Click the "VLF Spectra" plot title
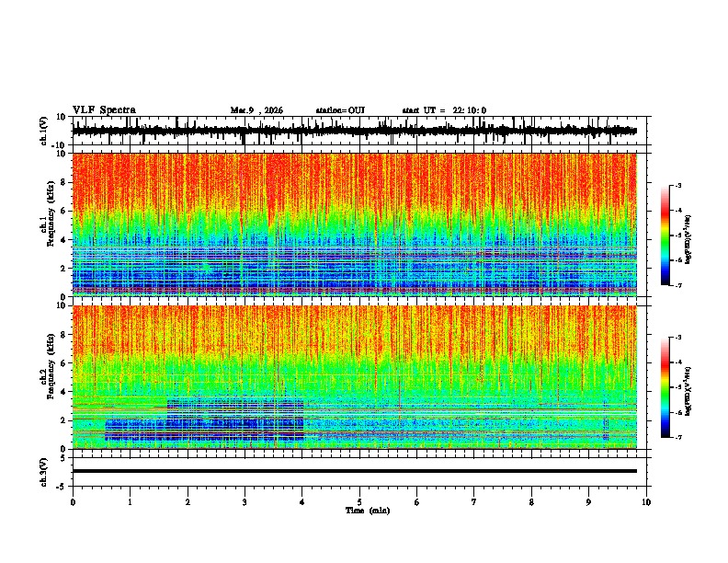Screen dimensions: 728x563 104,110
